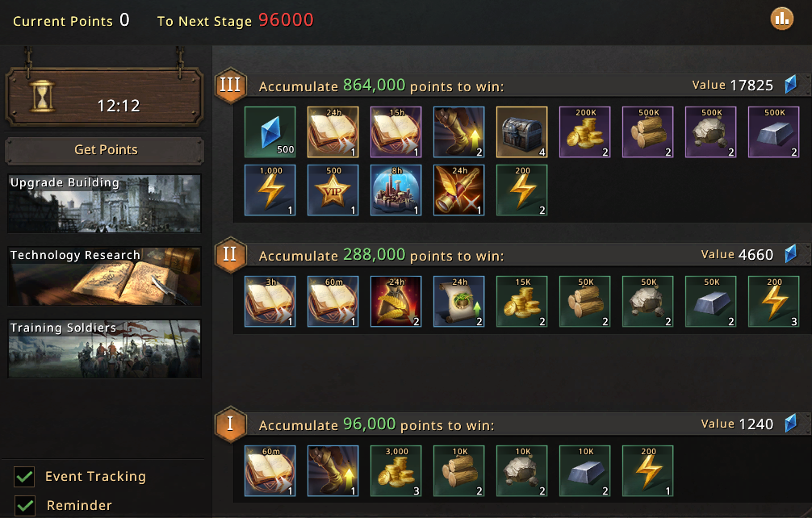Click the stage III hexagon badge

[x=231, y=85]
